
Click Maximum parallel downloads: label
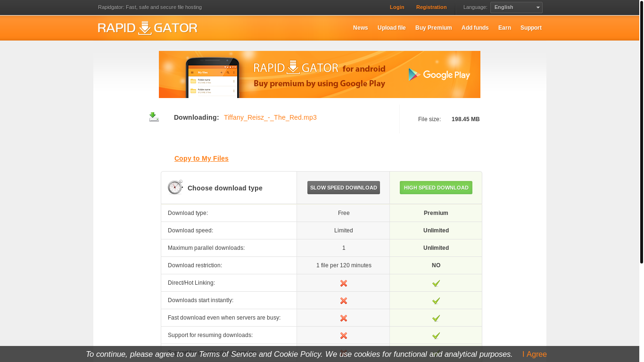[206, 248]
